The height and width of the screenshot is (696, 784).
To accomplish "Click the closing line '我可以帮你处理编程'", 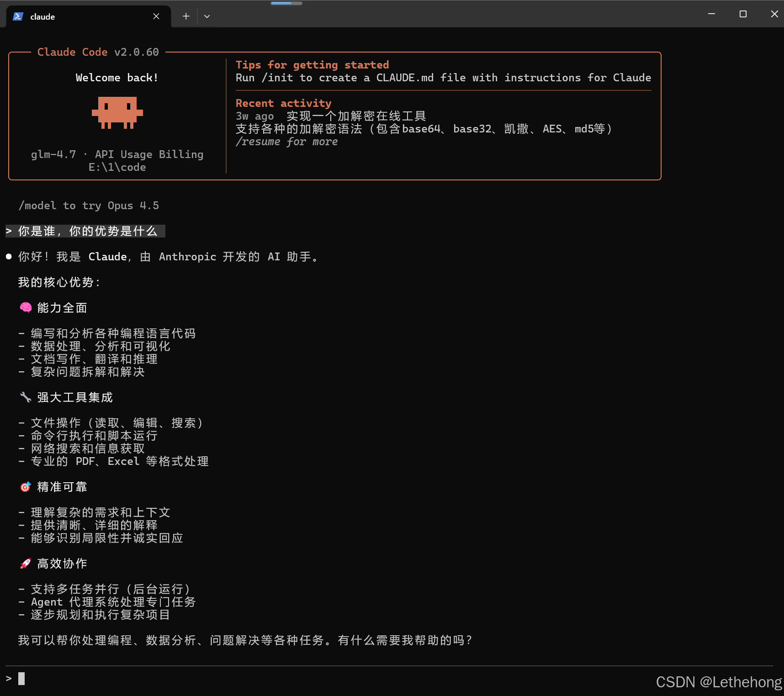I will [x=245, y=640].
